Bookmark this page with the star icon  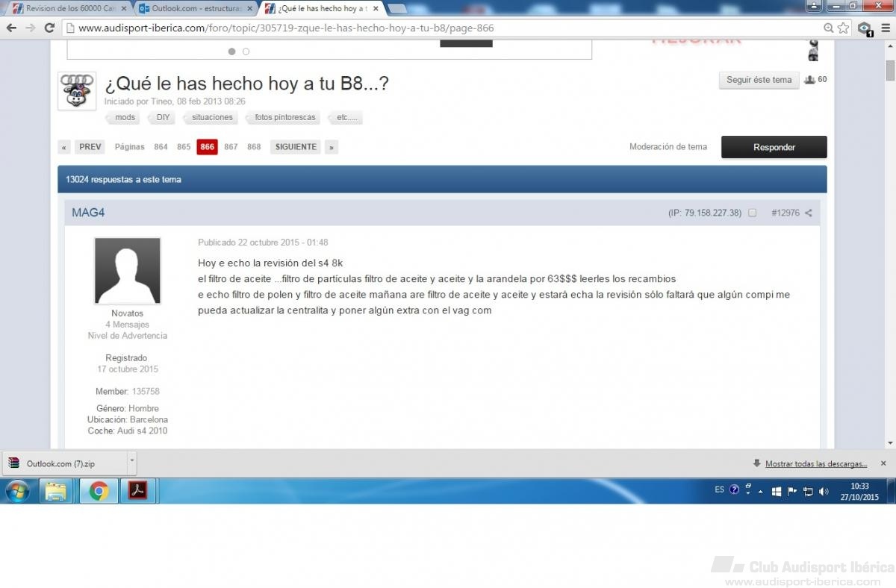[x=844, y=28]
